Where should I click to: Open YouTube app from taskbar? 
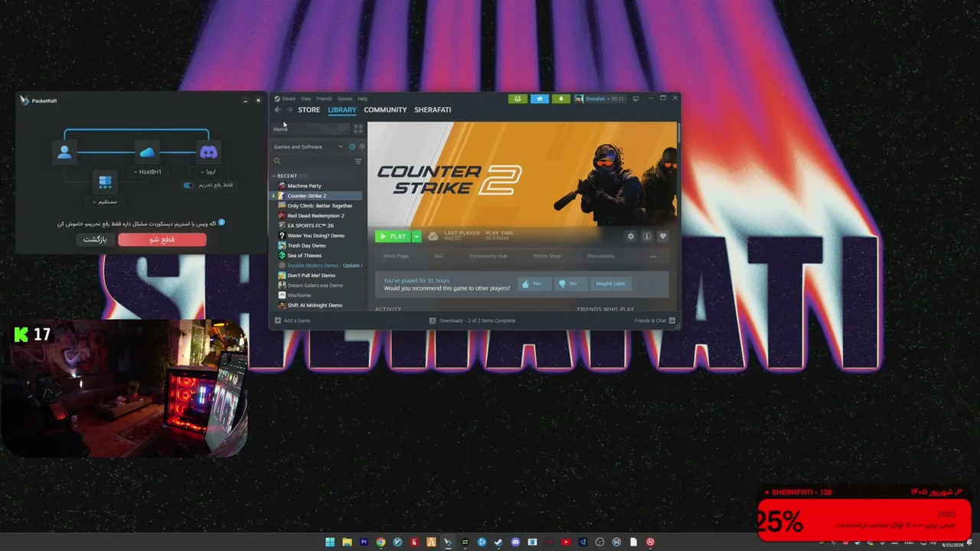(566, 542)
